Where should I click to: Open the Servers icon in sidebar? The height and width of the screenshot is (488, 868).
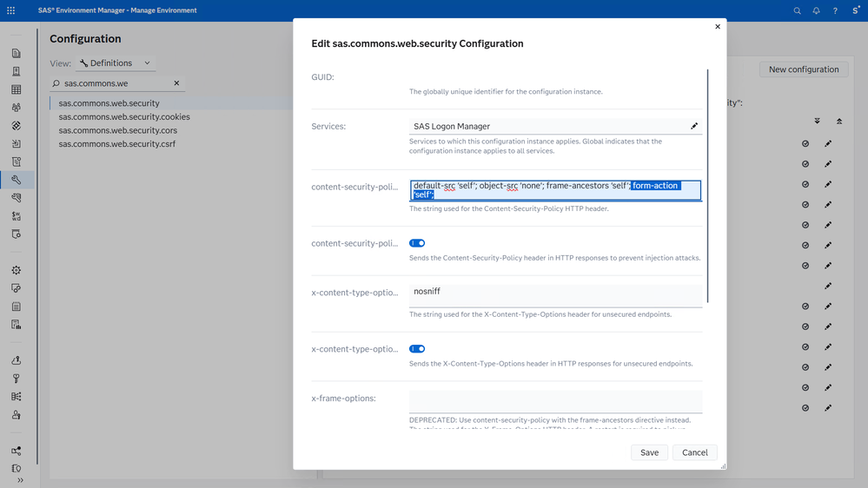[x=16, y=71]
